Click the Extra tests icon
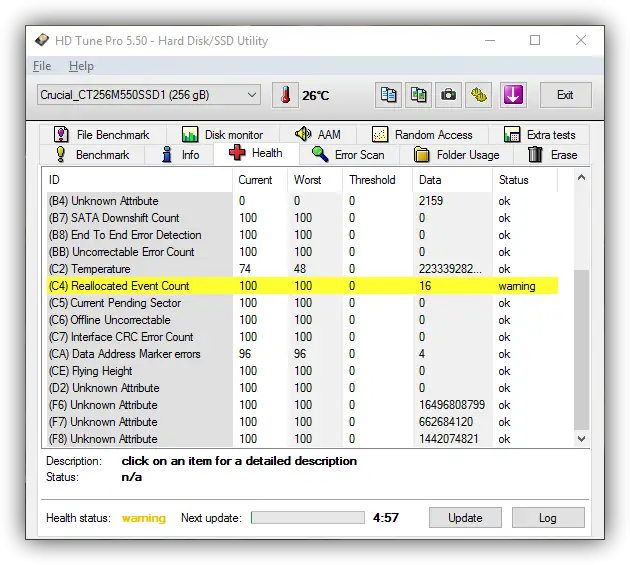The height and width of the screenshot is (565, 630). tap(512, 134)
